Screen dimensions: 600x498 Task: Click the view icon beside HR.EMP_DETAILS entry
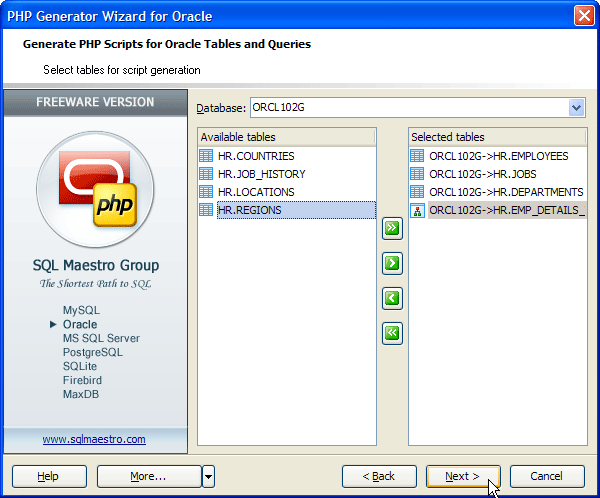[417, 211]
